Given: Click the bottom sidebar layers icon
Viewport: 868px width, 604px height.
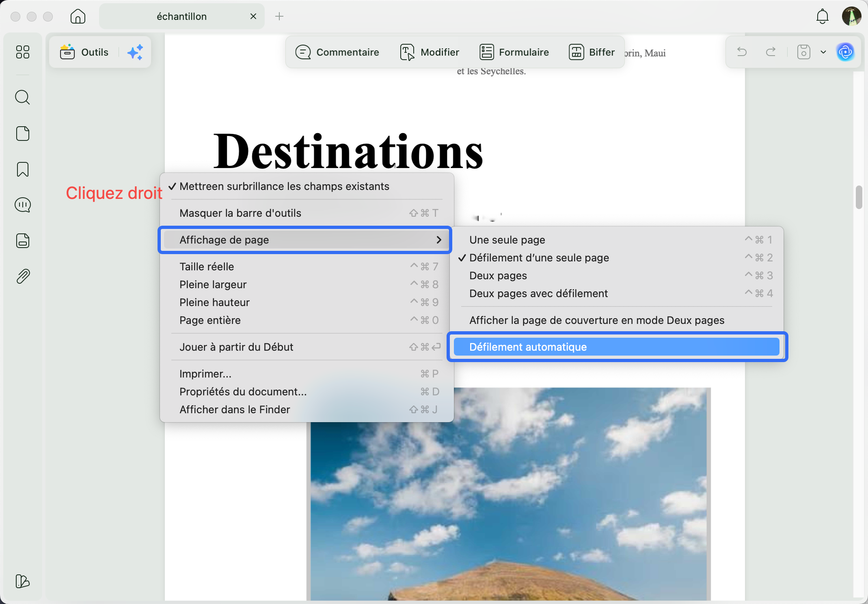Looking at the screenshot, I should 23,581.
